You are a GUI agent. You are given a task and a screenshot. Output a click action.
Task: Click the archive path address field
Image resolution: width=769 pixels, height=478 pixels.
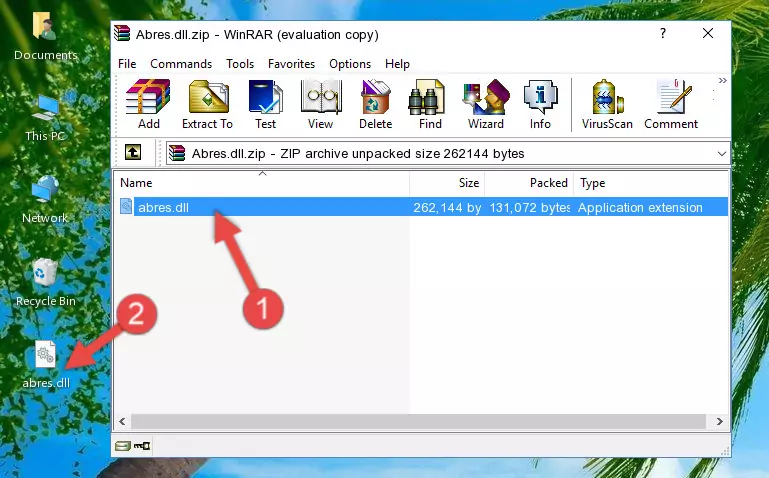click(447, 154)
